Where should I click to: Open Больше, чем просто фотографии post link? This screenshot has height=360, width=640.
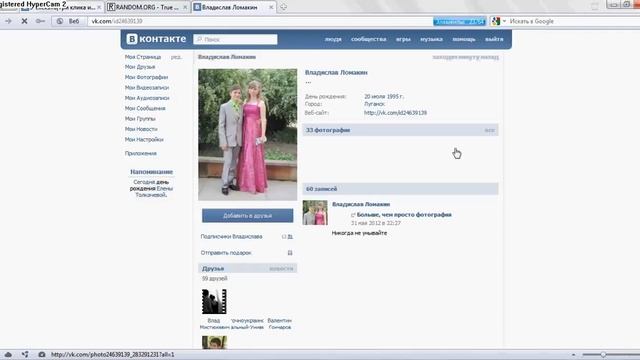[x=404, y=215]
